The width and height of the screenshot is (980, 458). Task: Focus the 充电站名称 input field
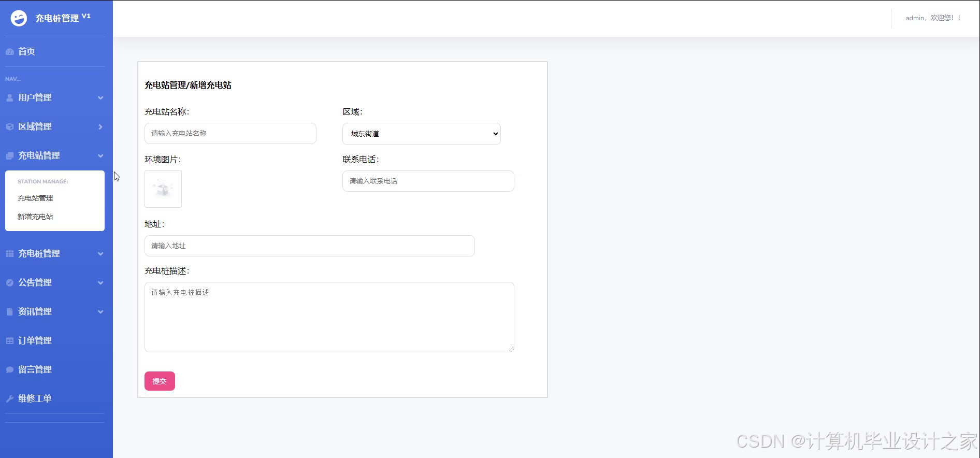[230, 133]
